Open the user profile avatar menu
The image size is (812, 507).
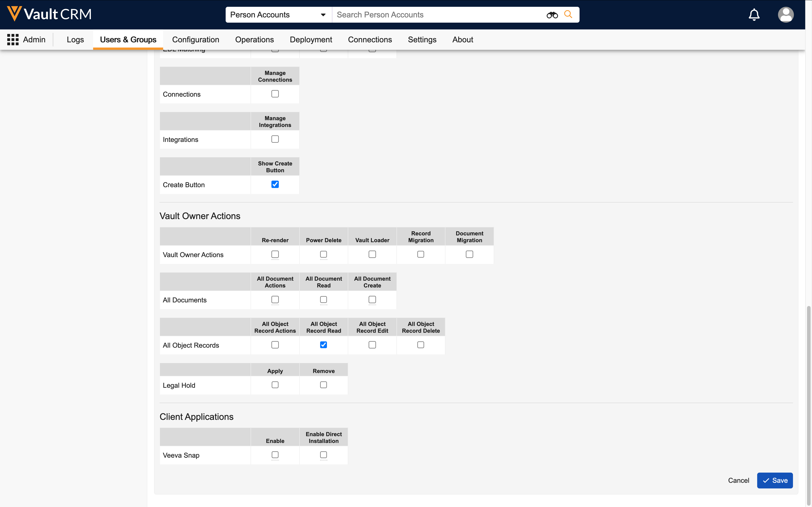tap(785, 15)
